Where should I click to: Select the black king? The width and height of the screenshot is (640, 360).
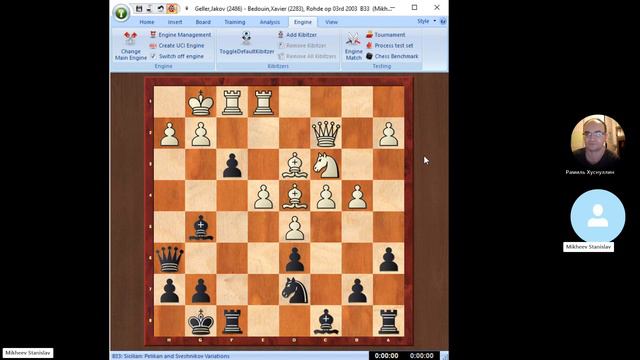(x=201, y=322)
